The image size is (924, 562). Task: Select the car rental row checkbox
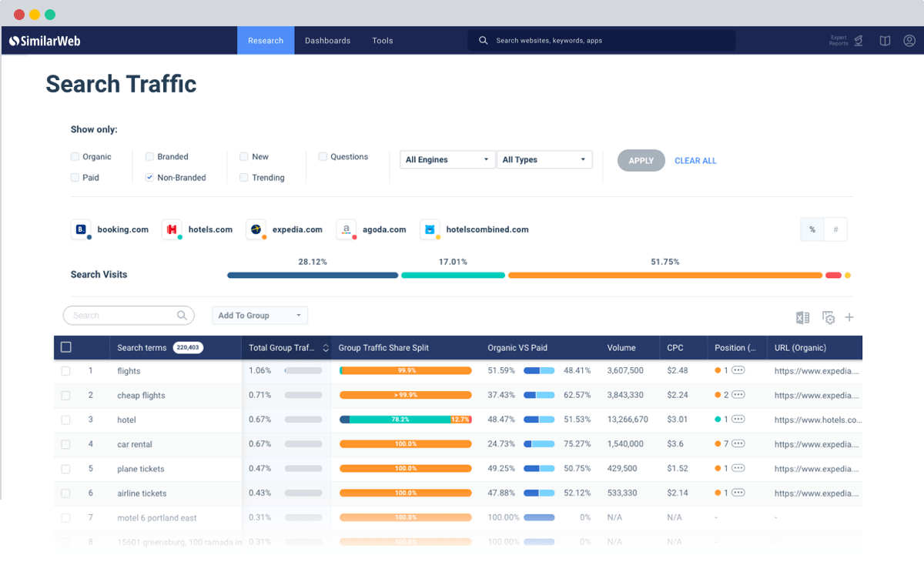coord(65,444)
